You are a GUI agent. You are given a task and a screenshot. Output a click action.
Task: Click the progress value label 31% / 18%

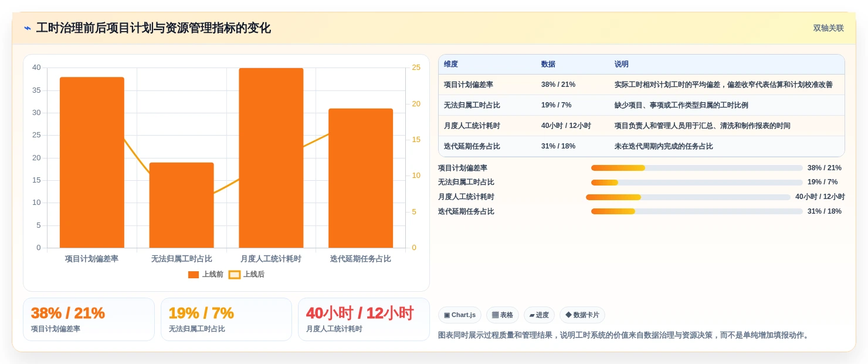(825, 211)
